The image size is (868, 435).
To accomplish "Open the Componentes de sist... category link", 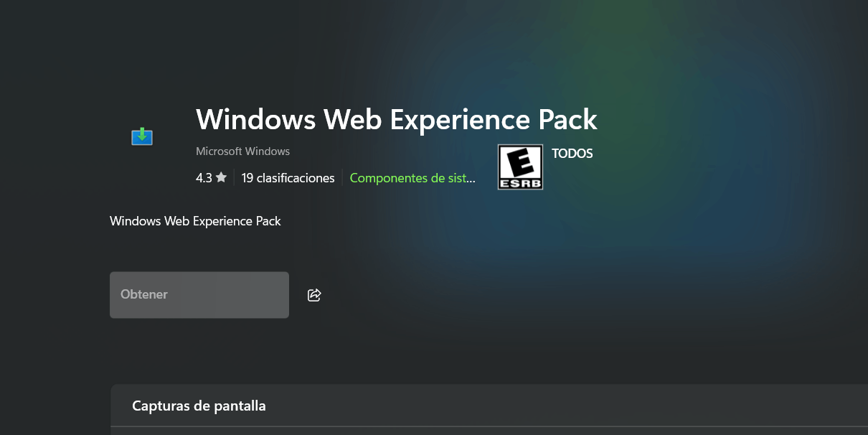I will 412,178.
